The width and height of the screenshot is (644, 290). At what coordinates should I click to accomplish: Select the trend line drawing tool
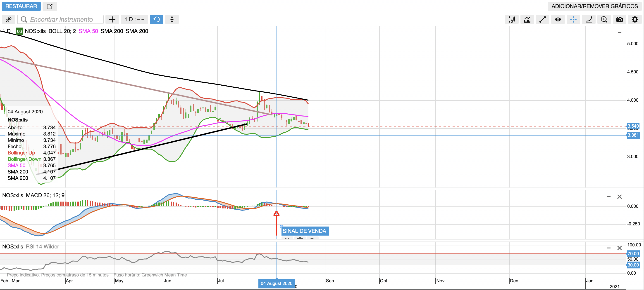click(542, 19)
